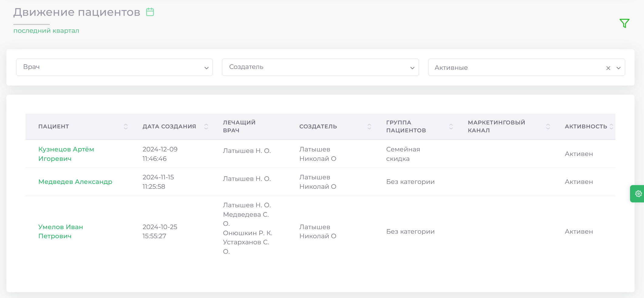644x298 pixels.
Task: Sort by the Пациент column arrows
Action: tap(126, 127)
